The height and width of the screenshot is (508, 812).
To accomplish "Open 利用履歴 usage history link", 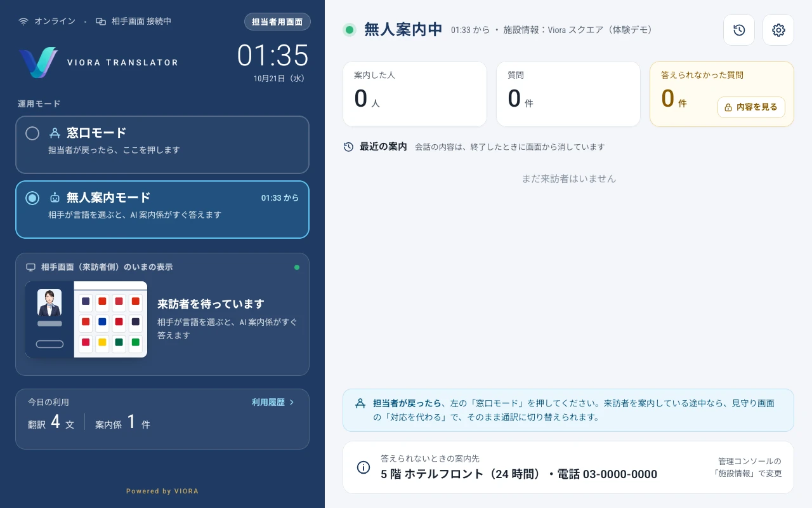I will (x=273, y=402).
